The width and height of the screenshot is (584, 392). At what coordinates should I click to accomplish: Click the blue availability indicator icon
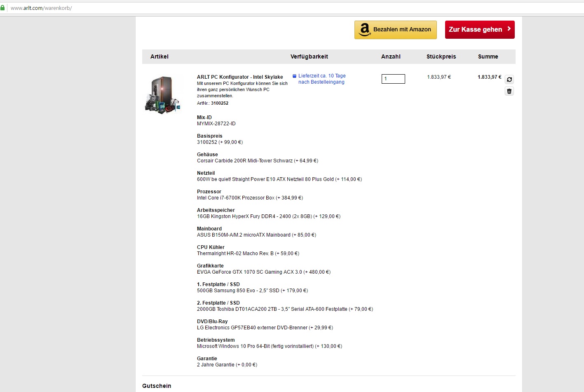click(294, 76)
